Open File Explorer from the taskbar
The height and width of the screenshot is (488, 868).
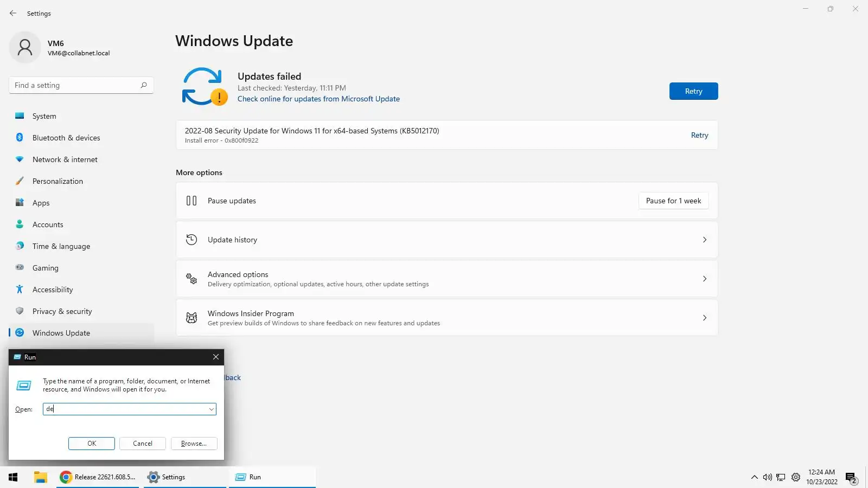pyautogui.click(x=40, y=477)
